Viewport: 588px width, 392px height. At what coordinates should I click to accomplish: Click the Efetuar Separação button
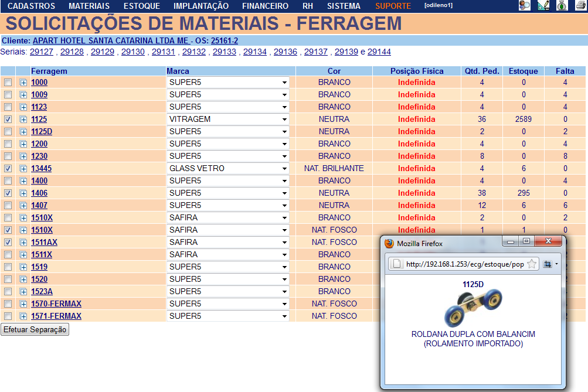coord(35,330)
